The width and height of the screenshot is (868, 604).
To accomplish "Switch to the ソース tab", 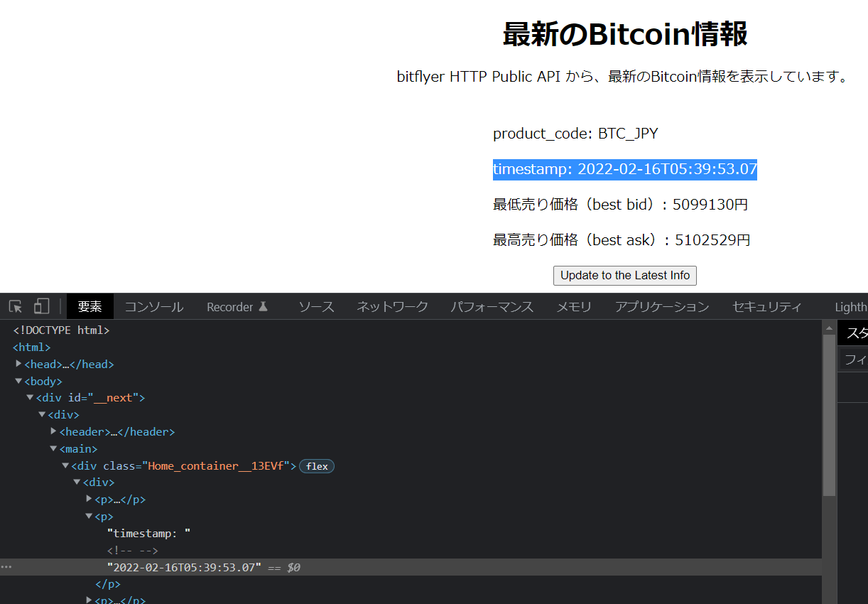I will pyautogui.click(x=316, y=307).
